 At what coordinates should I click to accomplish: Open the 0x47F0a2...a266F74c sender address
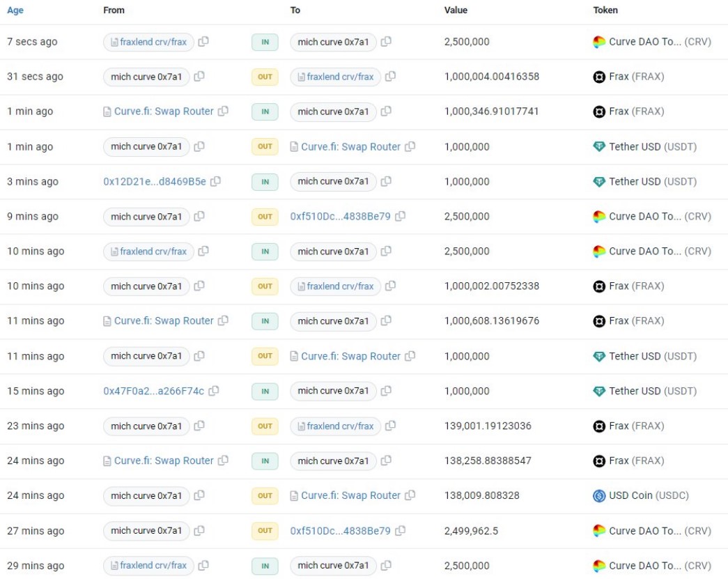coord(154,391)
